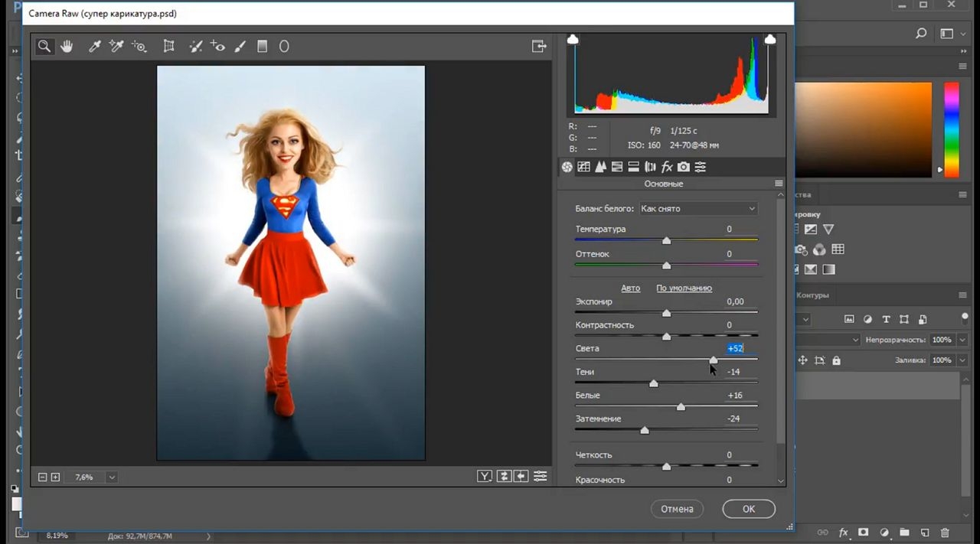Click the Экспонир value field

[735, 301]
